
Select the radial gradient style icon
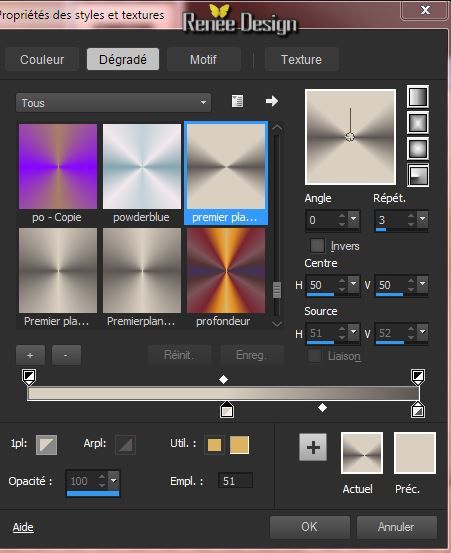coord(418,175)
